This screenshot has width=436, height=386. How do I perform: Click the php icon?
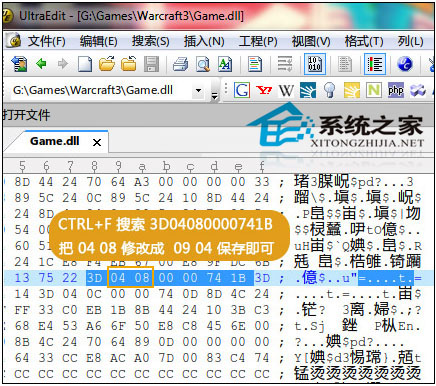[x=396, y=90]
